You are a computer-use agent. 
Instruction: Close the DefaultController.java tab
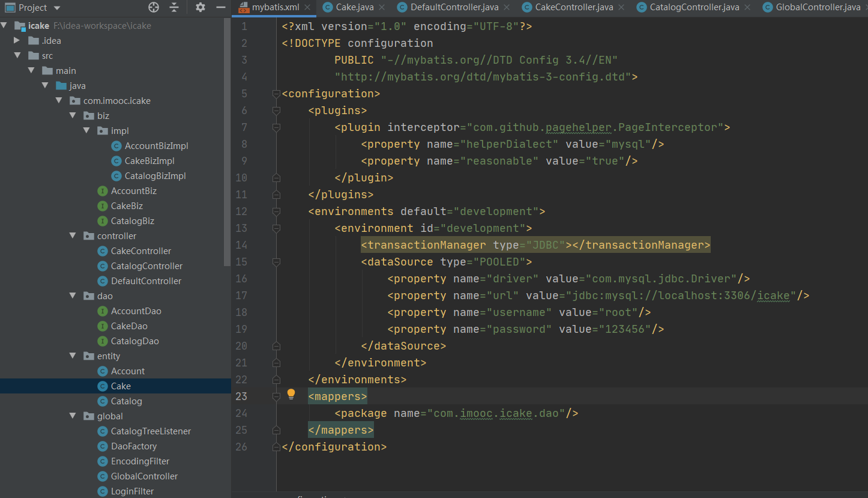506,7
